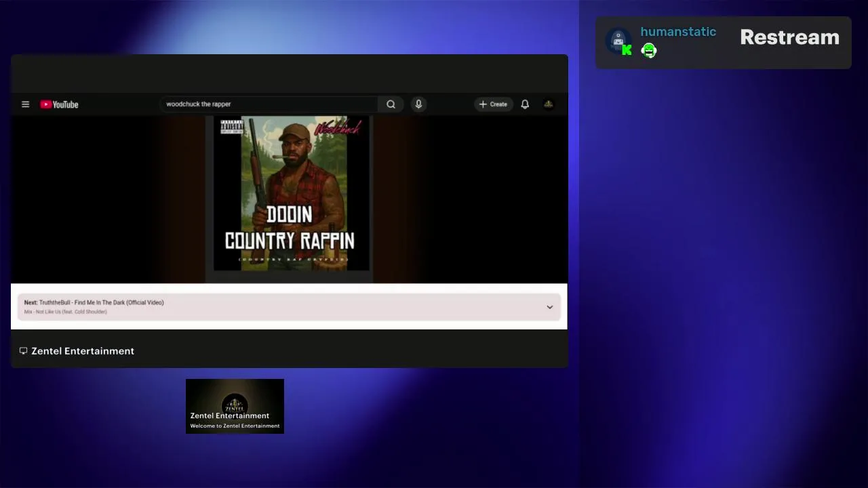Click the Dooin Country Rappin video player
This screenshot has height=488, width=868.
tap(290, 199)
